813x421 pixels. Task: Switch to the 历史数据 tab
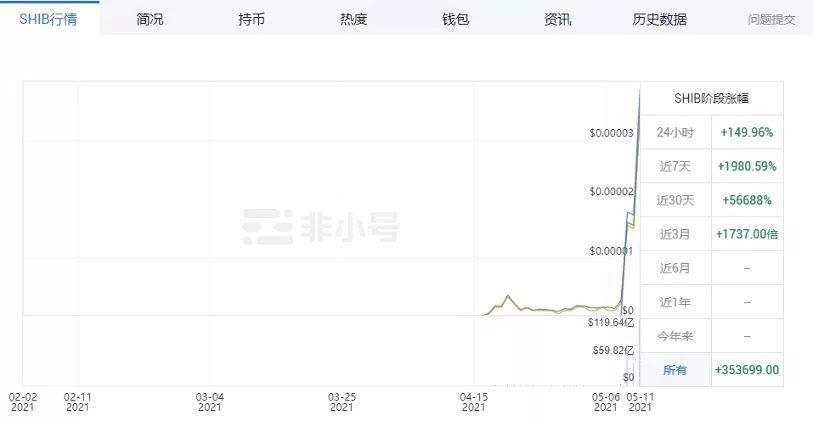point(660,20)
